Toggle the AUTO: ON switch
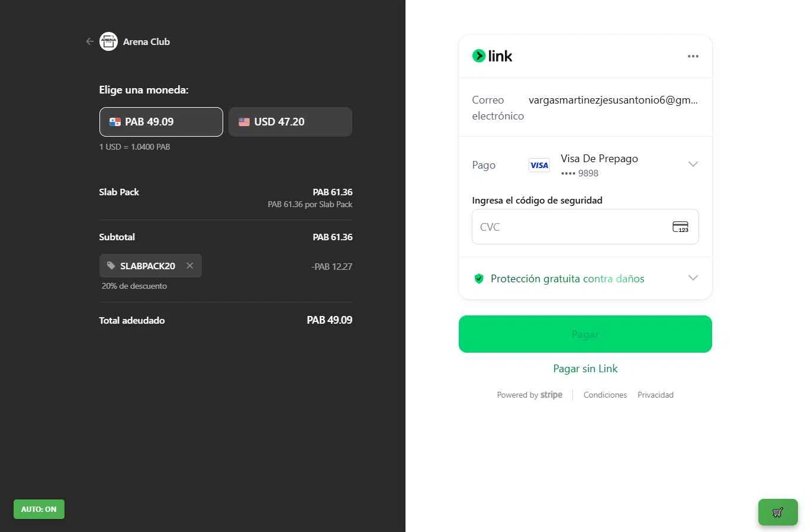This screenshot has height=532, width=811. point(39,510)
